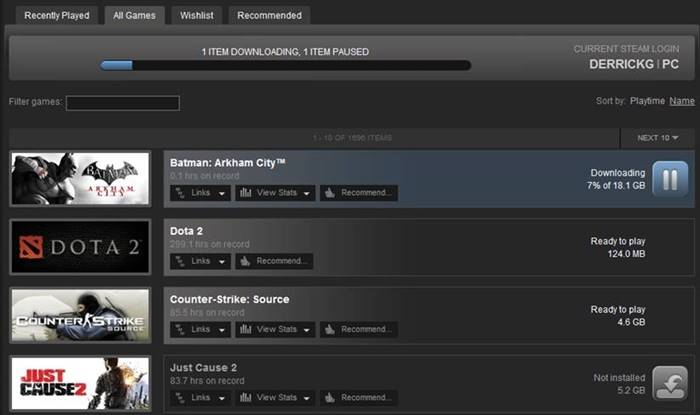Image resolution: width=700 pixels, height=415 pixels.
Task: Pause the Batman: Arkham City download
Action: pyautogui.click(x=669, y=179)
